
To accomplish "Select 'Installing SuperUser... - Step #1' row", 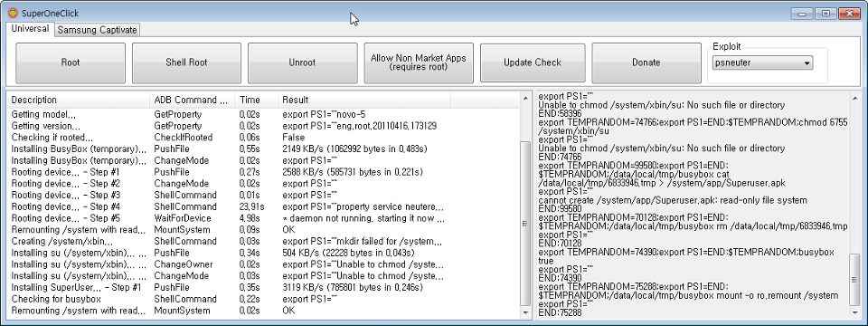I will click(x=264, y=287).
